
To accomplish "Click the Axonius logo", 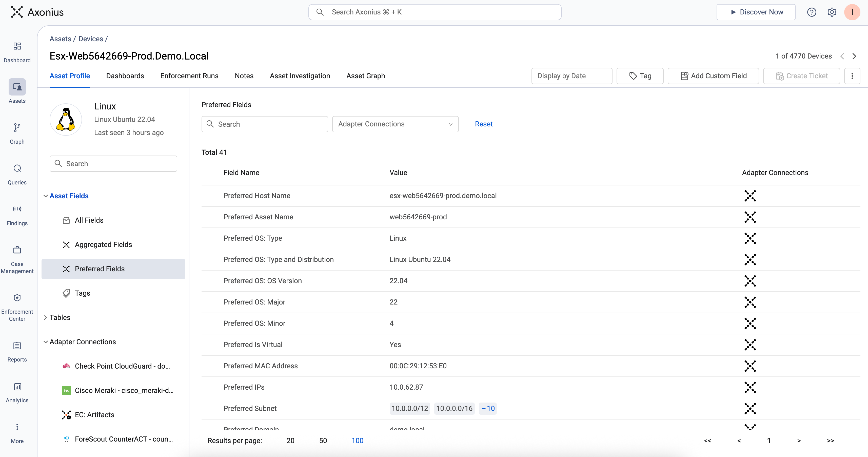I will [37, 12].
